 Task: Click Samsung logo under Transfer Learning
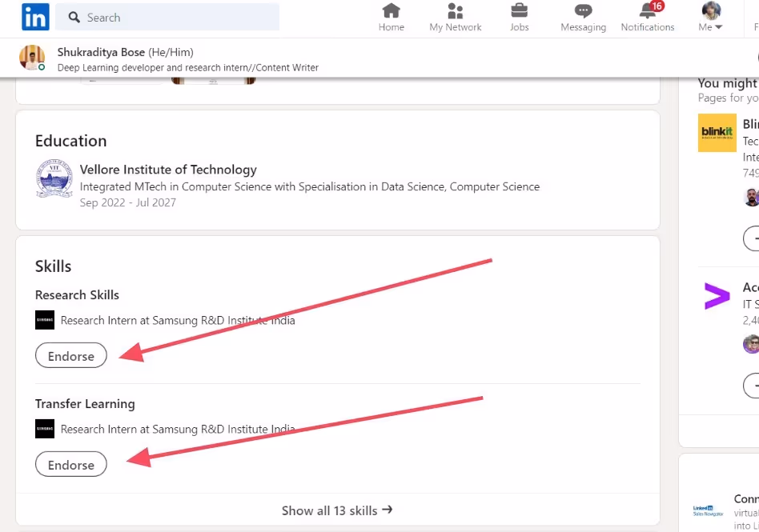[45, 429]
